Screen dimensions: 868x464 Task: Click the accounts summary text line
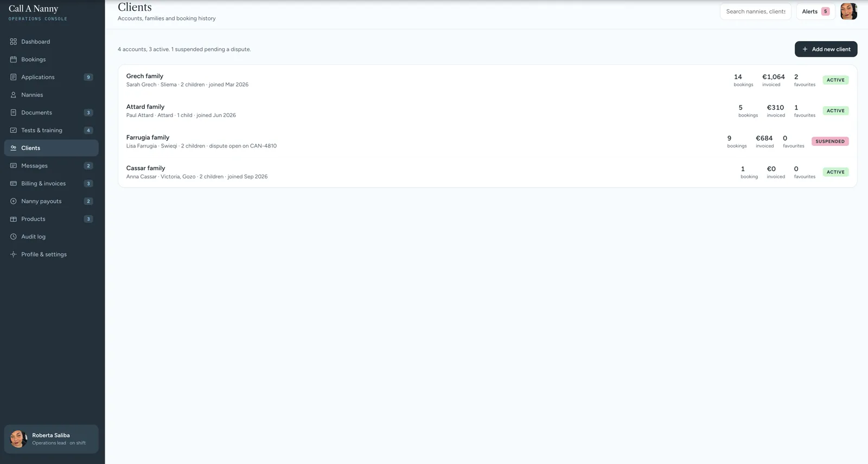pos(184,49)
